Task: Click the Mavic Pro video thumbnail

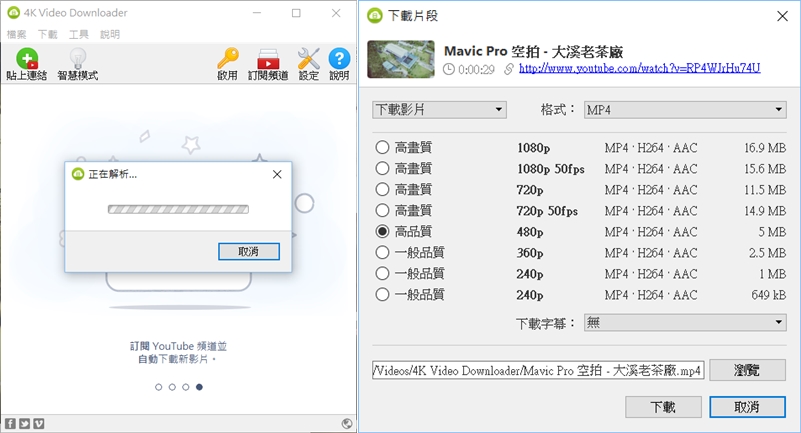Action: coord(401,59)
